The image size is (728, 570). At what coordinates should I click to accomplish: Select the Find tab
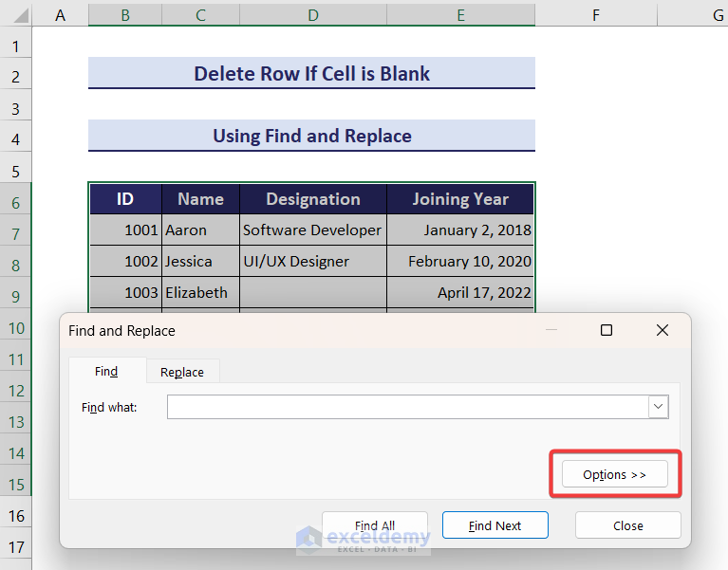[x=106, y=372]
